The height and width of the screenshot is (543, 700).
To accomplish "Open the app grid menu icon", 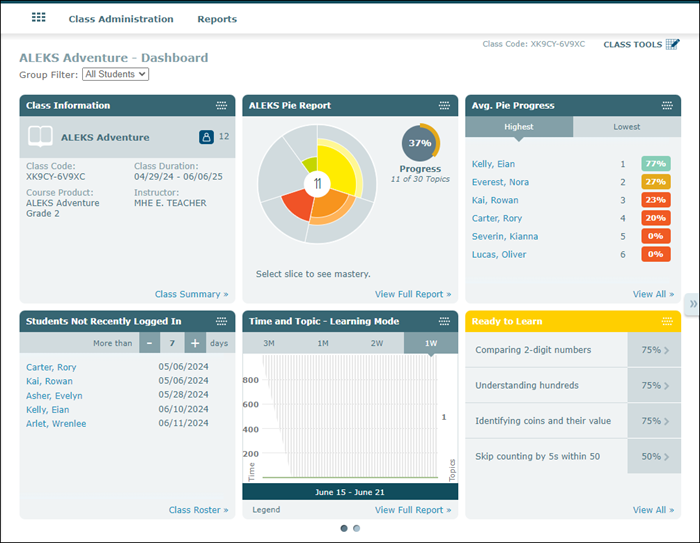I will click(39, 18).
